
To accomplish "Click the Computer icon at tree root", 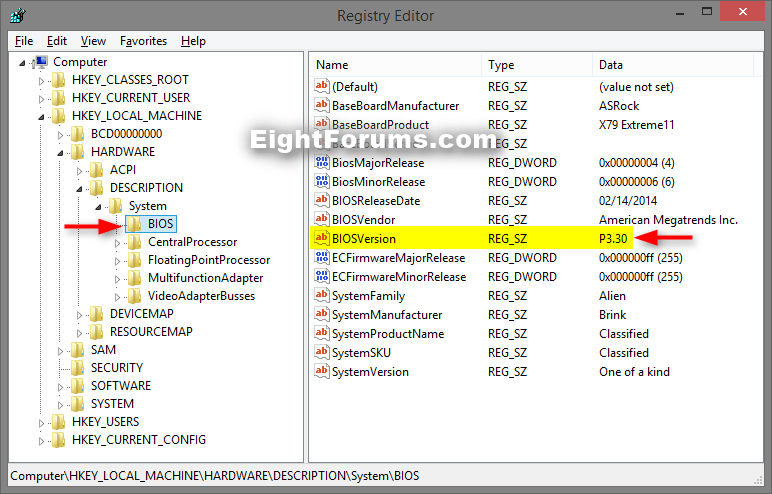I will click(40, 62).
